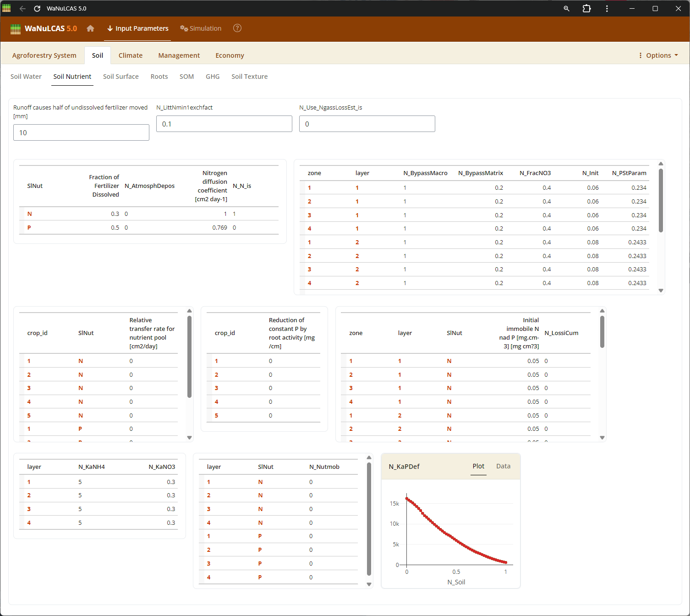This screenshot has width=690, height=616.
Task: Select the Soil Water sub-tab
Action: tap(26, 77)
